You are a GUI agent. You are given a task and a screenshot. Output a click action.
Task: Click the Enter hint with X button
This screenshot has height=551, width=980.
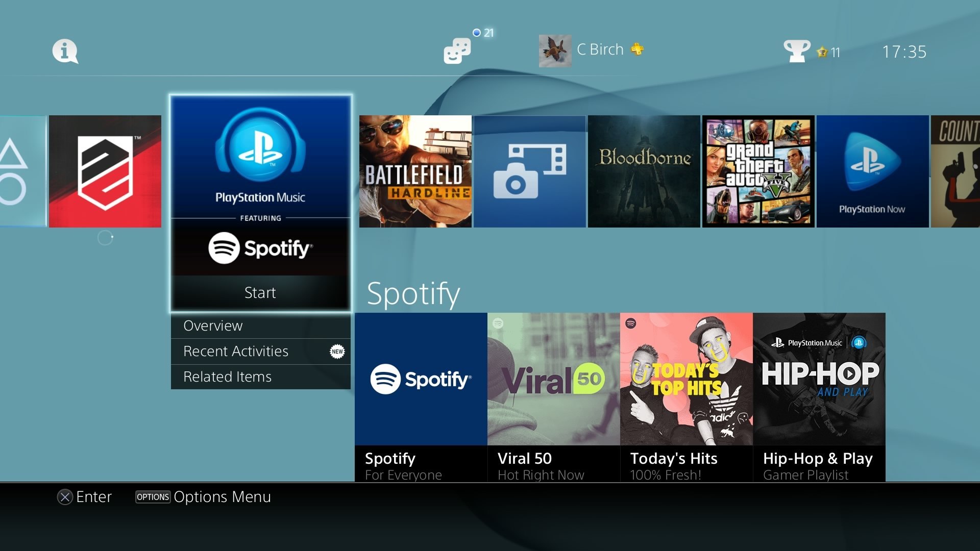84,497
